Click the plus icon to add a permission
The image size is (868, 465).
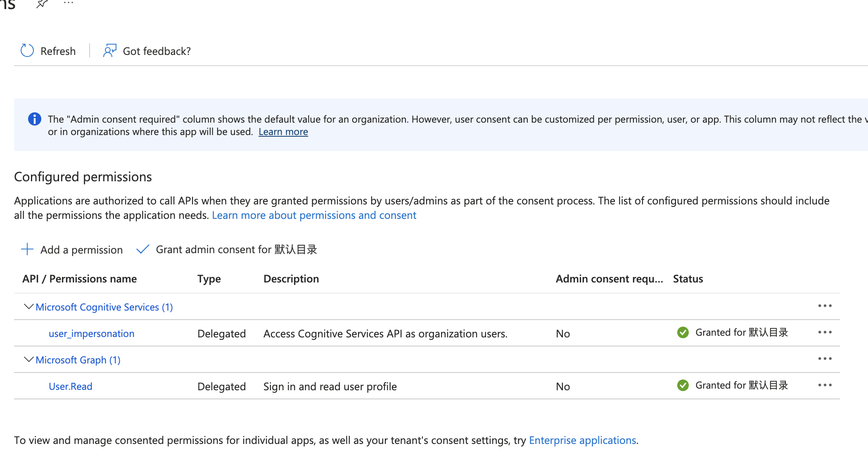tap(27, 249)
